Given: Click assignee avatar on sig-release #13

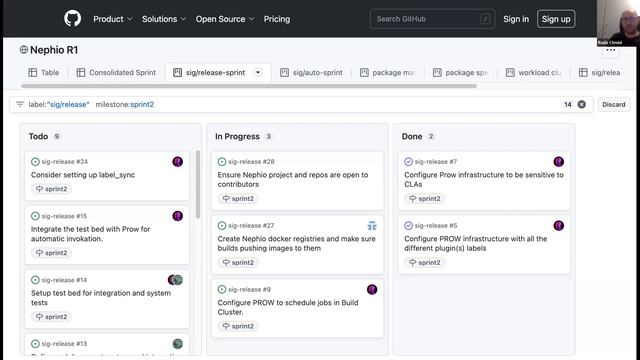Looking at the screenshot, I should pyautogui.click(x=178, y=344).
